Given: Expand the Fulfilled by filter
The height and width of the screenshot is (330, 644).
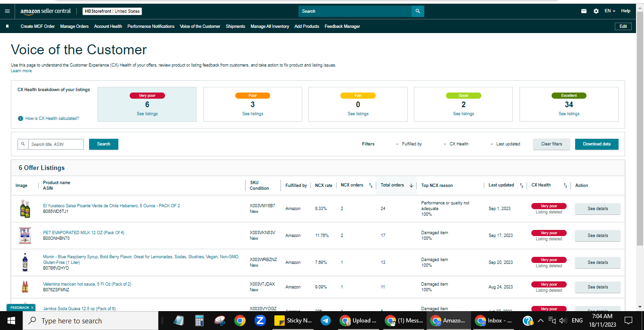Looking at the screenshot, I should [409, 144].
